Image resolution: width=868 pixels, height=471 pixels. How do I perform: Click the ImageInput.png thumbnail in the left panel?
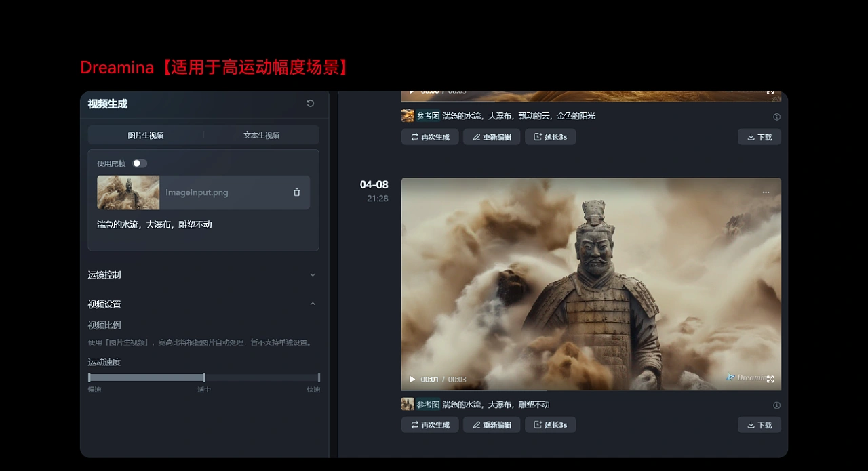point(128,192)
